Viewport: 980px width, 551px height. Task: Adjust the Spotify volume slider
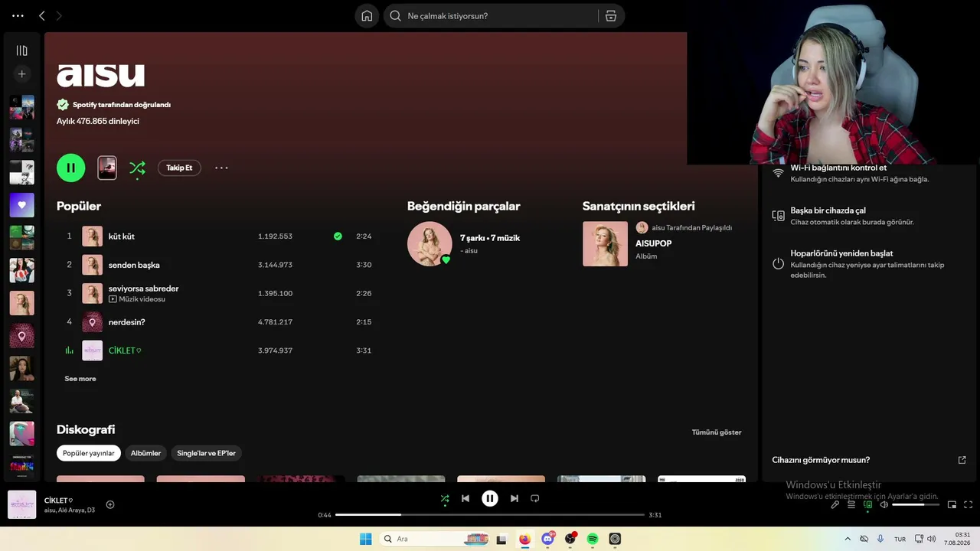click(915, 505)
